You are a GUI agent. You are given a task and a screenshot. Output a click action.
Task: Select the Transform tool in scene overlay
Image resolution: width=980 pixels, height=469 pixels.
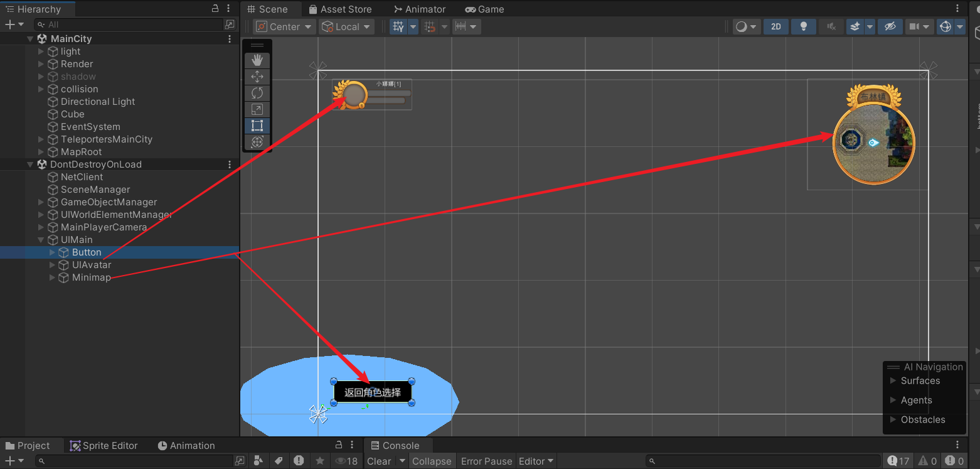[257, 143]
